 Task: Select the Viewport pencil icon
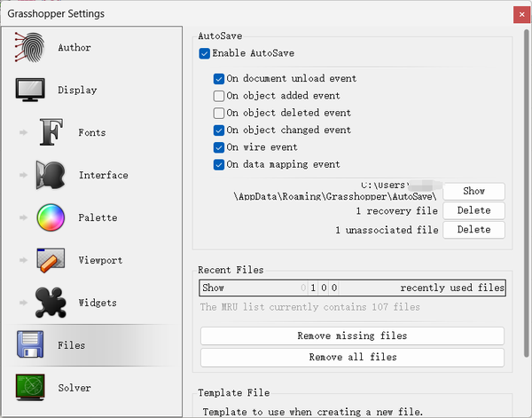51,261
